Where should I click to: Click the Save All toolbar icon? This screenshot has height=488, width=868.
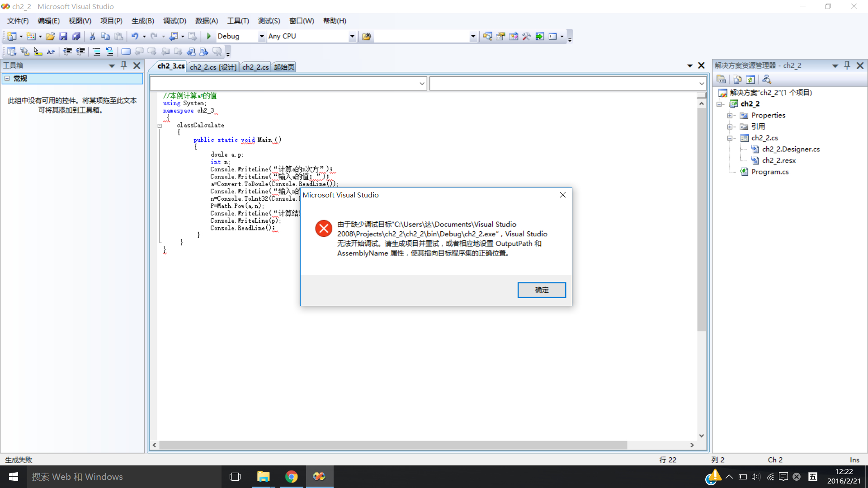76,36
